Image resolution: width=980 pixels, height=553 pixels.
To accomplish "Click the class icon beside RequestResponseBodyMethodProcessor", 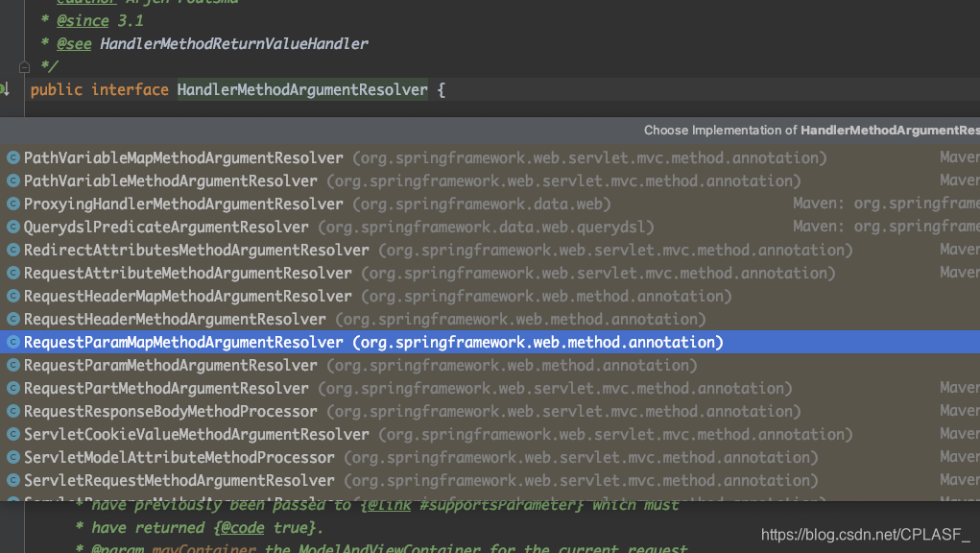I will coord(13,412).
